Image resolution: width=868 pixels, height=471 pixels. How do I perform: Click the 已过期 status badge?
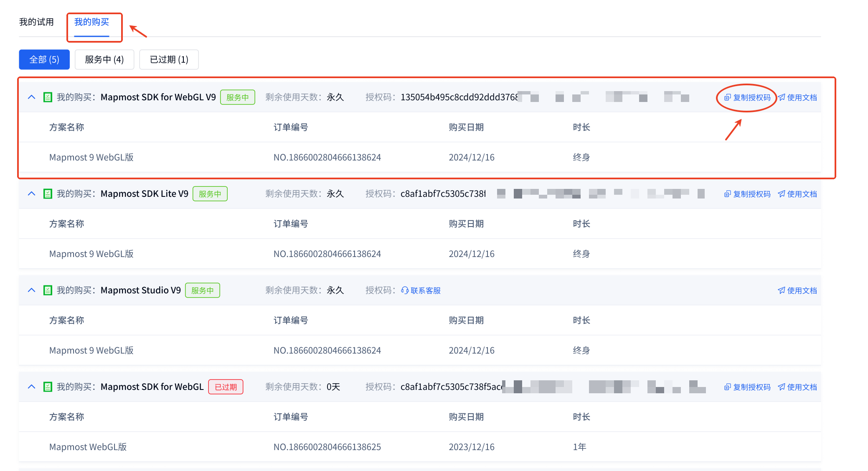click(226, 387)
